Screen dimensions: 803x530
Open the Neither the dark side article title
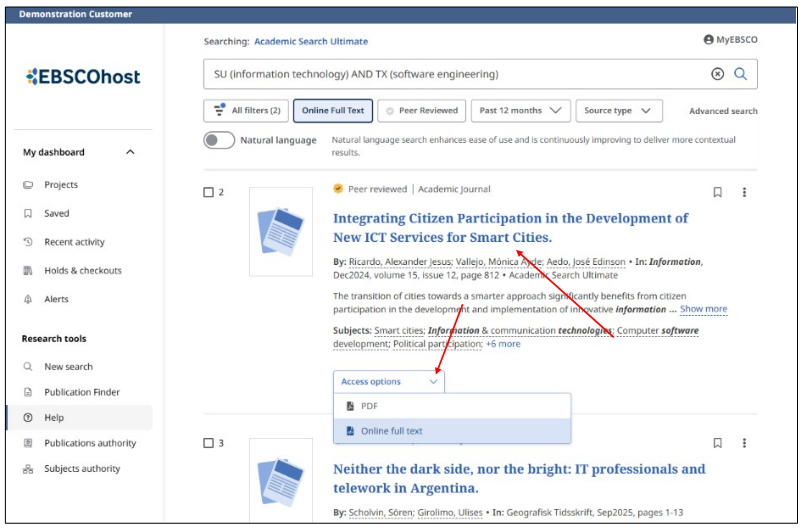tap(519, 478)
